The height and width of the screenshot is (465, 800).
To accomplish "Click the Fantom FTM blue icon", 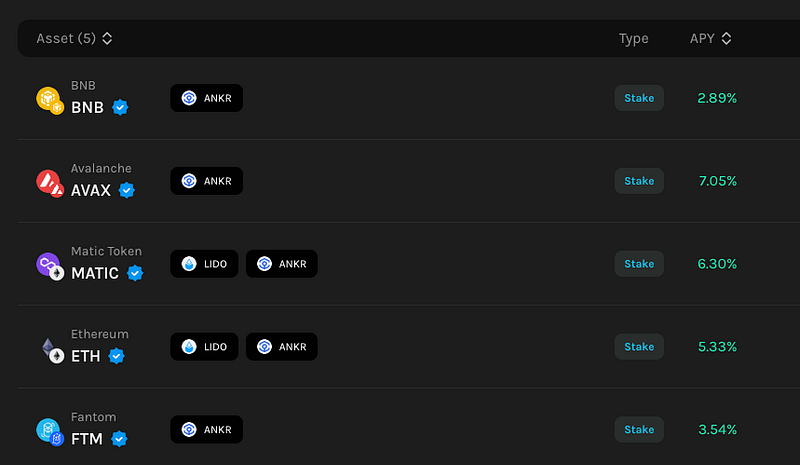I will tap(49, 432).
